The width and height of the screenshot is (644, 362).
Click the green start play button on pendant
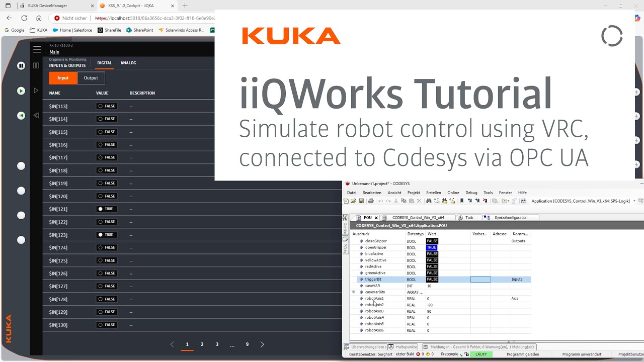pyautogui.click(x=21, y=91)
